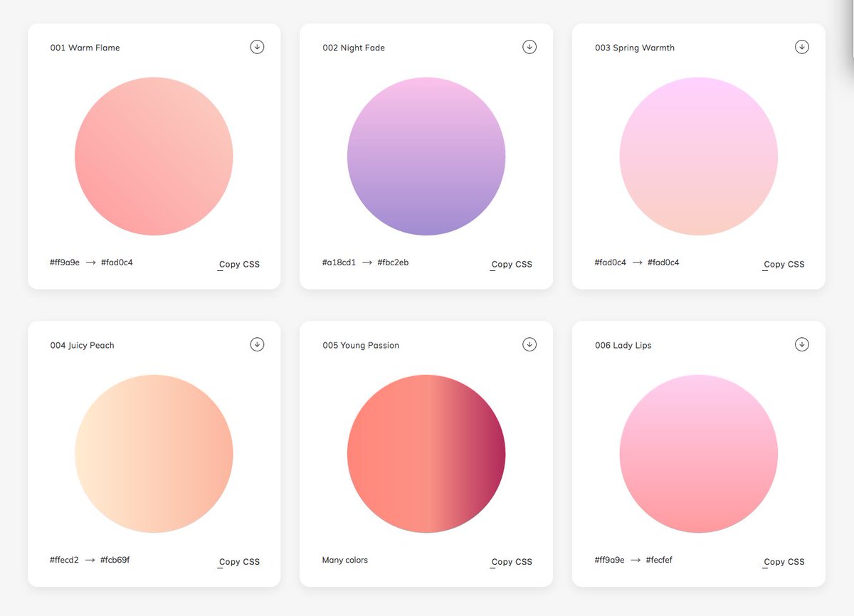Click the #ff9a9e code under Warm Flame

pyautogui.click(x=65, y=262)
